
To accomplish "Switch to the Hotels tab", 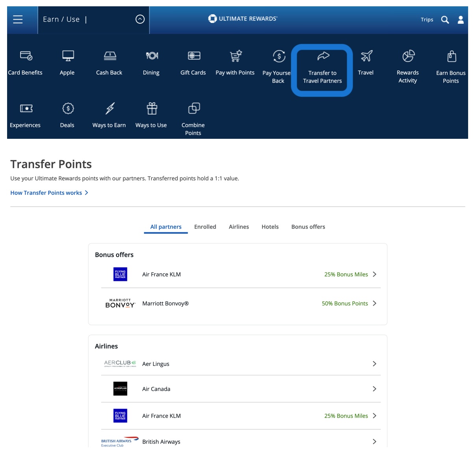I will [270, 227].
